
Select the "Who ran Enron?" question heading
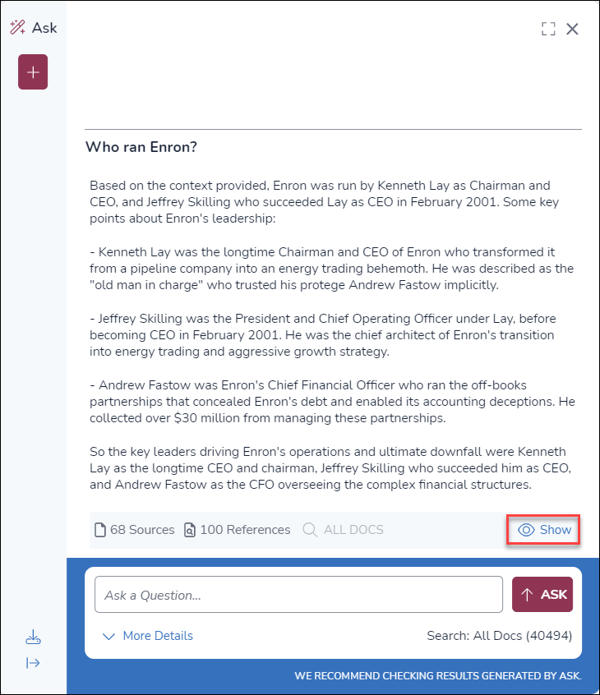coord(141,147)
